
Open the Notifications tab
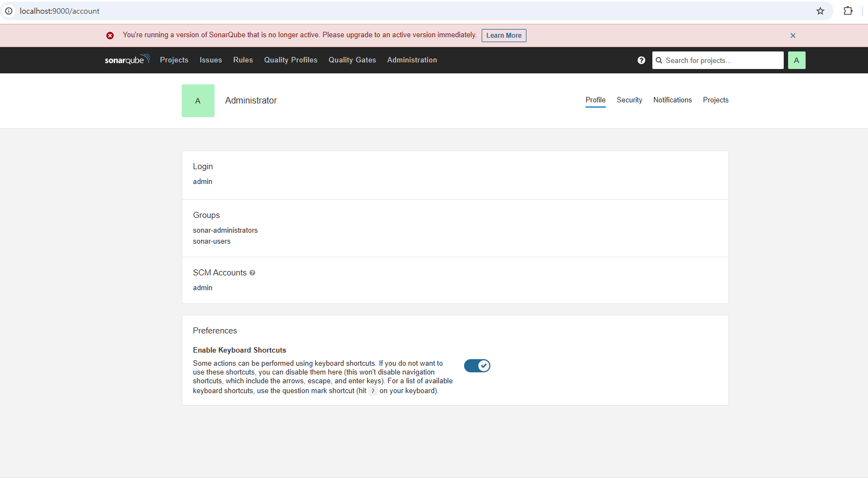pos(672,100)
